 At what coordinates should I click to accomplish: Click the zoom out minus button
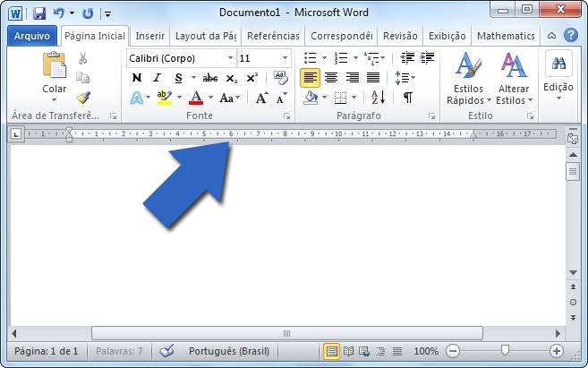tap(453, 351)
